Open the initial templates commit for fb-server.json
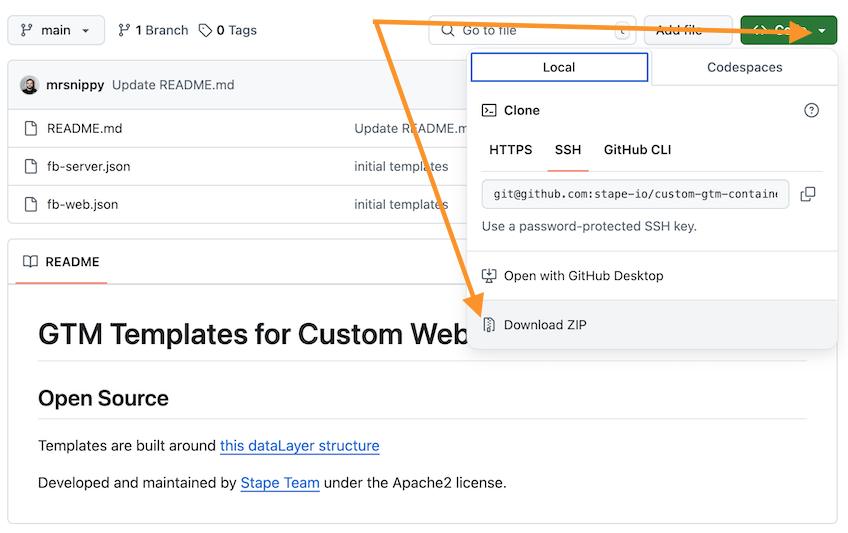Image resolution: width=848 pixels, height=533 pixels. coord(401,166)
